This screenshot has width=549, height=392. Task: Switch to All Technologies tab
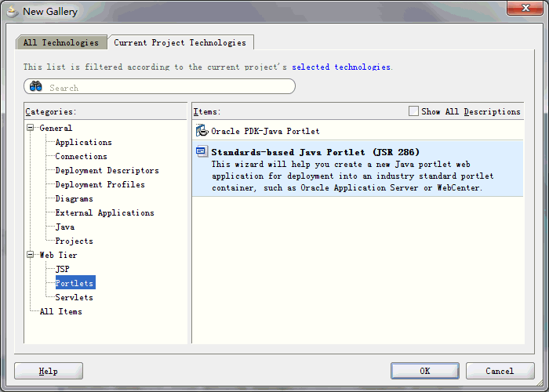[61, 42]
